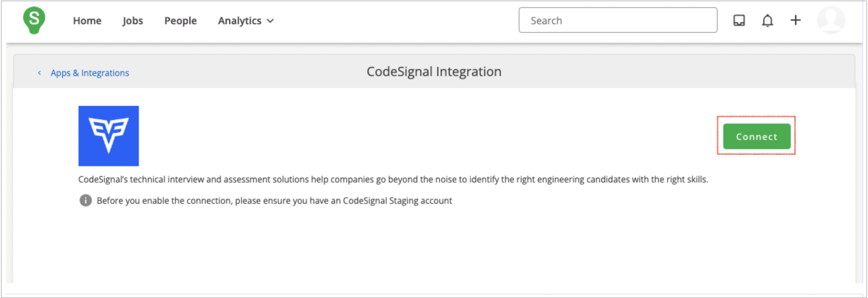Screen dimensions: 868x298
Task: Click the back chevron beside Apps & Integrations
Action: pos(39,73)
